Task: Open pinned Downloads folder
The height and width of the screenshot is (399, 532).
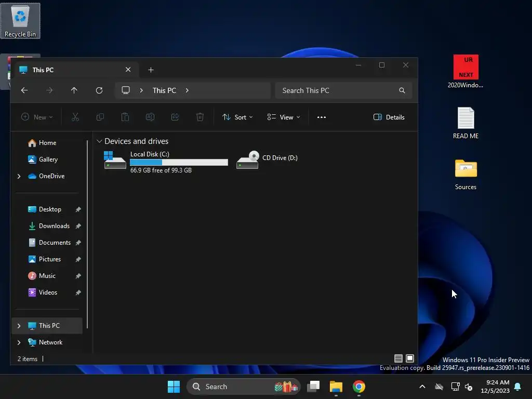Action: (47, 226)
